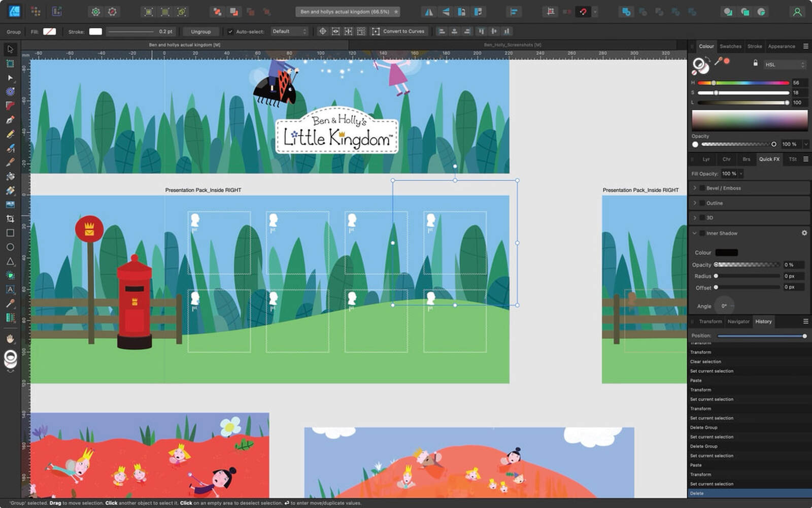Open the Affinity Designer persona icon
This screenshot has height=508, width=812.
[14, 11]
